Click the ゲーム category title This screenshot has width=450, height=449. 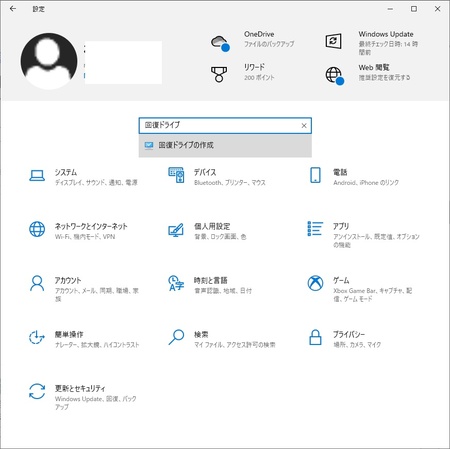[x=341, y=280]
